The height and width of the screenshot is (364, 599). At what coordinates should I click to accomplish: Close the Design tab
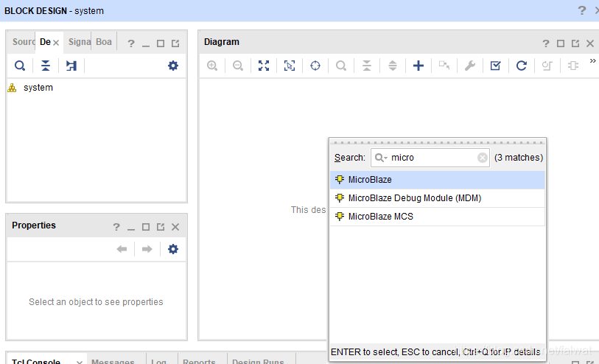[x=56, y=43]
